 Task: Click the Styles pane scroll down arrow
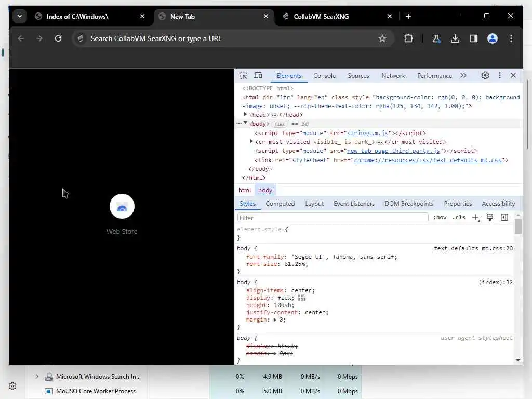coord(518,360)
